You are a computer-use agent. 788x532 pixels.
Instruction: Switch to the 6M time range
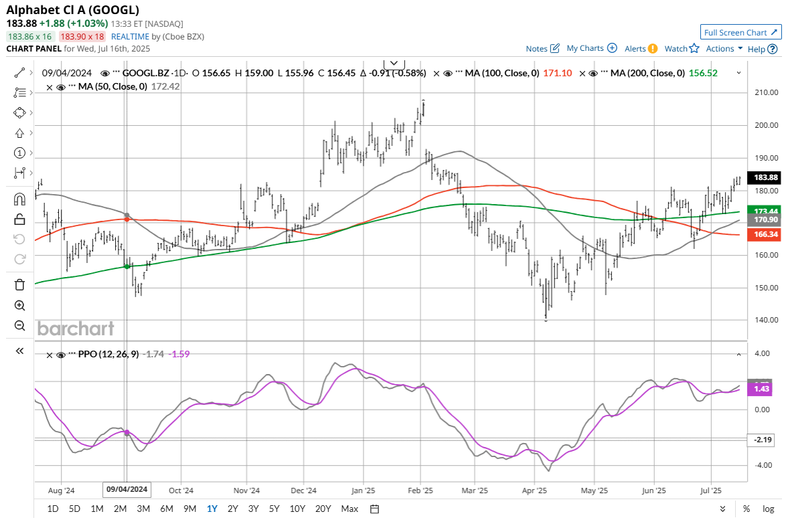tap(166, 509)
